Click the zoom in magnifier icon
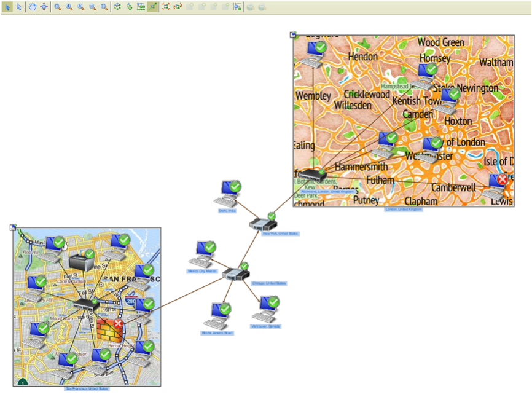The height and width of the screenshot is (405, 532). pos(80,7)
